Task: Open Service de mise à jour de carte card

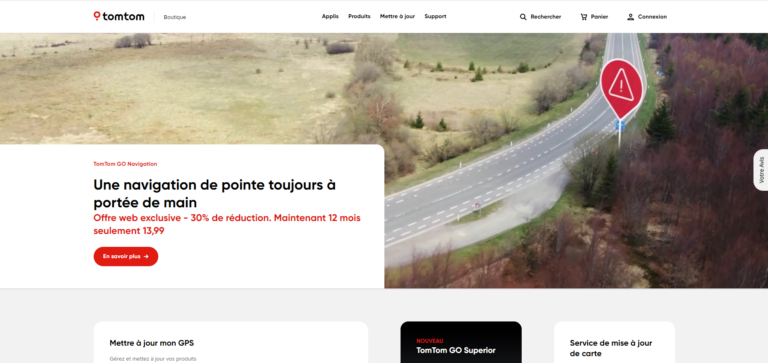Action: pyautogui.click(x=614, y=342)
